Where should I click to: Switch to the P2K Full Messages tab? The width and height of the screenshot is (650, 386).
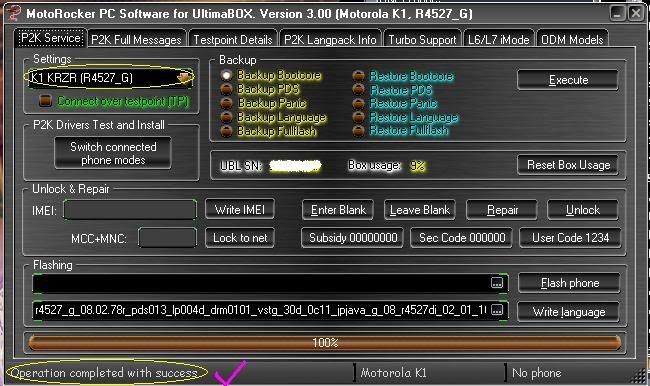[x=136, y=39]
